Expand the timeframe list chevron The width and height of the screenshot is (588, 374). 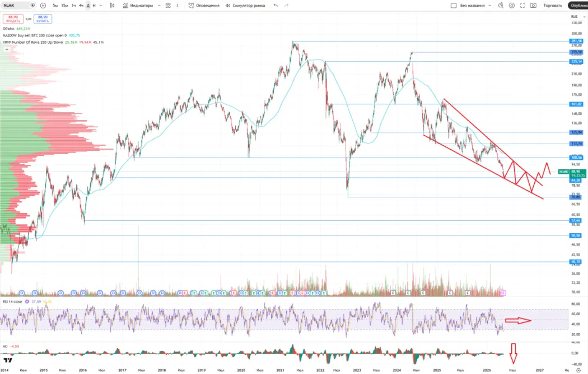click(x=101, y=5)
